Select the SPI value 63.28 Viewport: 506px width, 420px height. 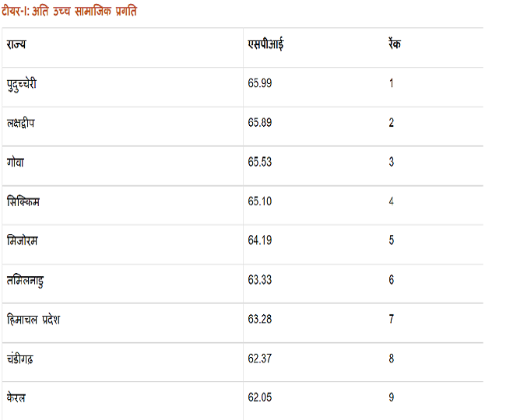coord(260,319)
